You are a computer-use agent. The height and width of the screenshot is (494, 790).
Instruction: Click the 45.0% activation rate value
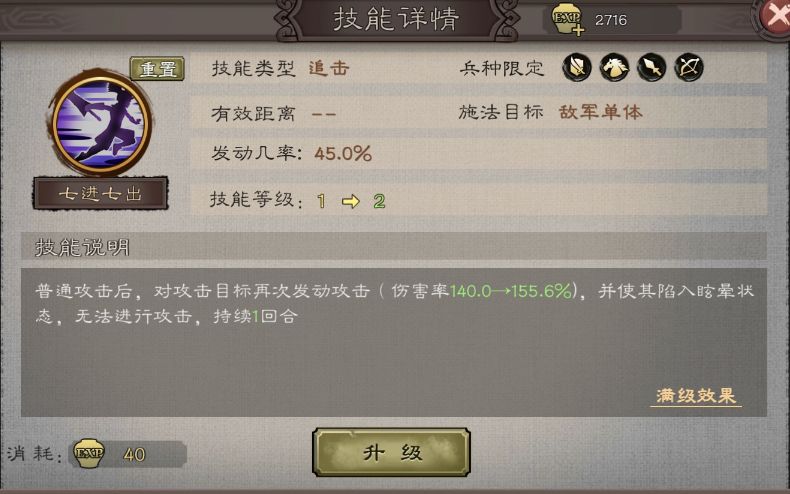[343, 153]
